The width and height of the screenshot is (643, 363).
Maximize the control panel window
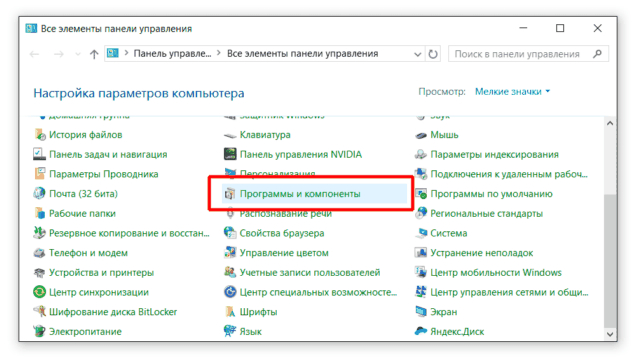tap(560, 28)
